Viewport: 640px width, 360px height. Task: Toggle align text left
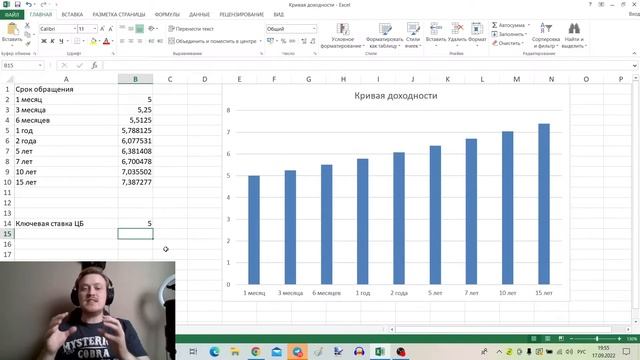[122, 41]
